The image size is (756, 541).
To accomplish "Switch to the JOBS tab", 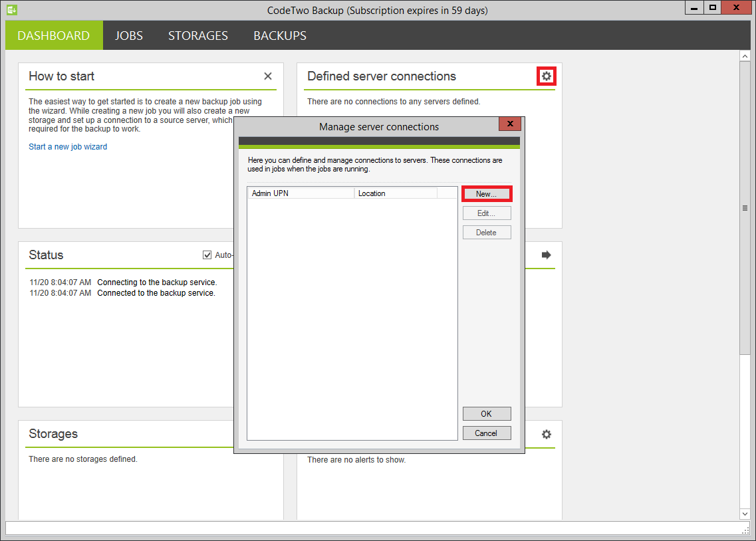I will click(x=129, y=36).
